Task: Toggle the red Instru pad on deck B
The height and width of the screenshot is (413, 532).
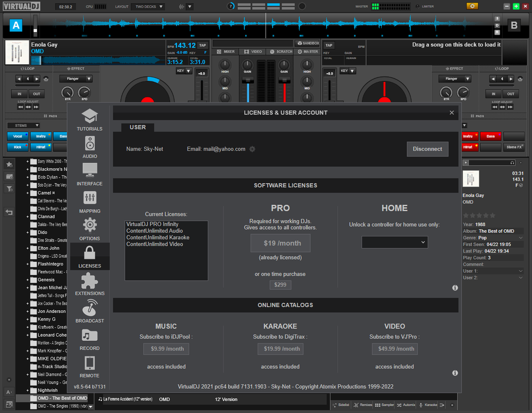Action: [x=470, y=136]
